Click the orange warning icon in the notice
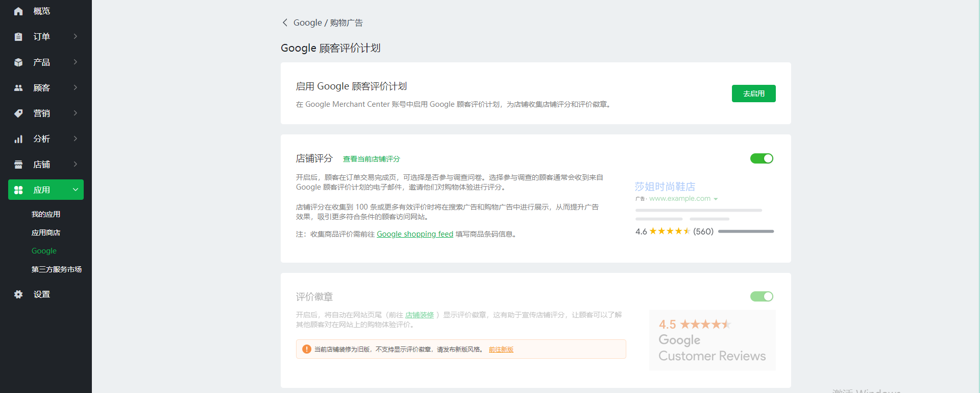 click(307, 349)
